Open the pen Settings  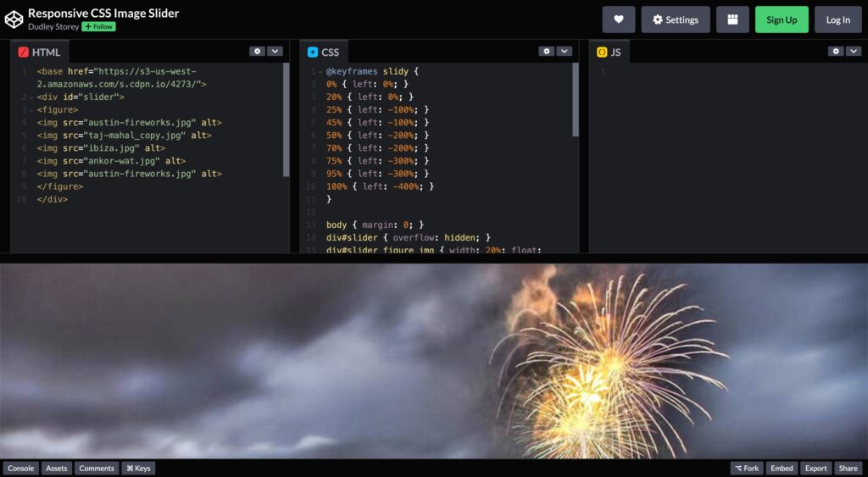tap(675, 19)
